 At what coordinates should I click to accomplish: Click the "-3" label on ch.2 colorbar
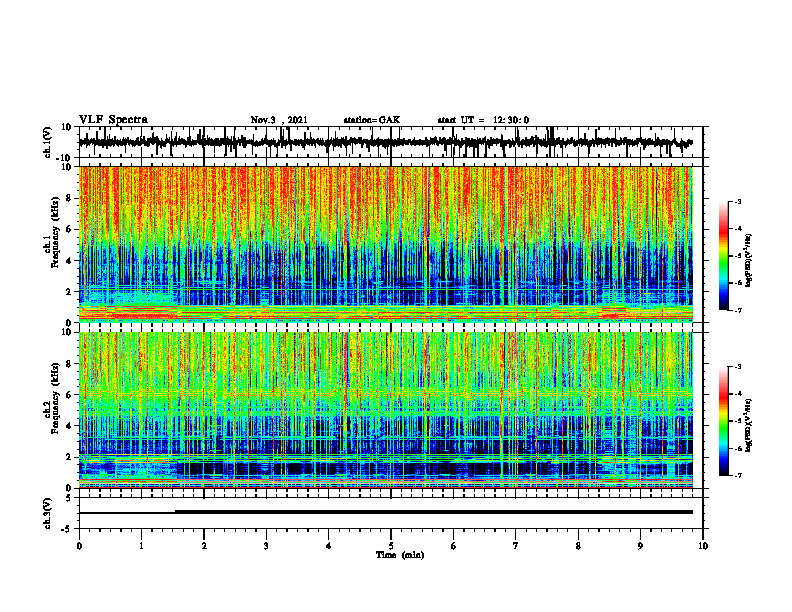pos(738,367)
